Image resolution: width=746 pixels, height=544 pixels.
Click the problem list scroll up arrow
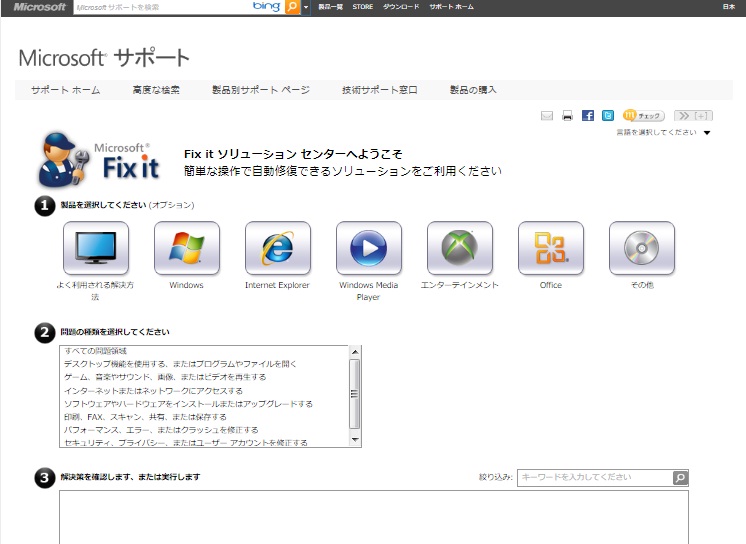pyautogui.click(x=355, y=352)
